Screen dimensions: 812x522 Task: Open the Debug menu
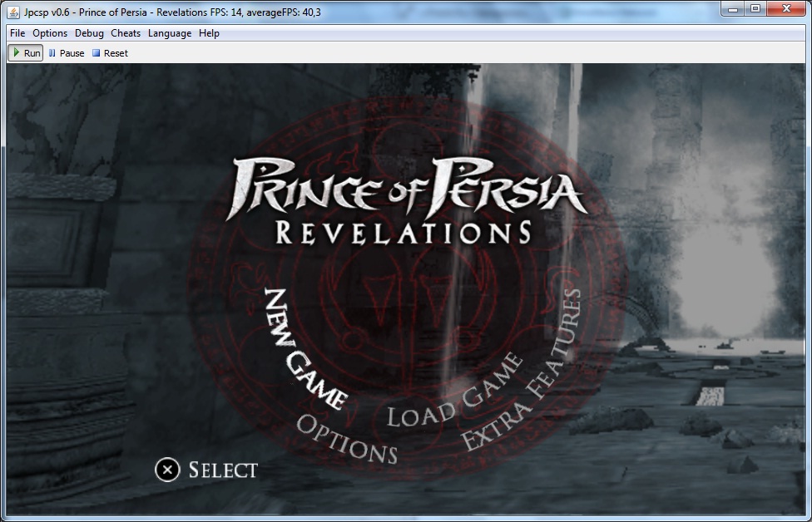tap(89, 33)
